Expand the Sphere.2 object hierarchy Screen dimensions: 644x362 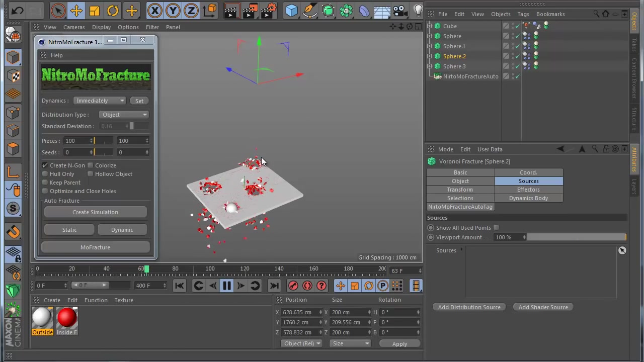pyautogui.click(x=430, y=56)
